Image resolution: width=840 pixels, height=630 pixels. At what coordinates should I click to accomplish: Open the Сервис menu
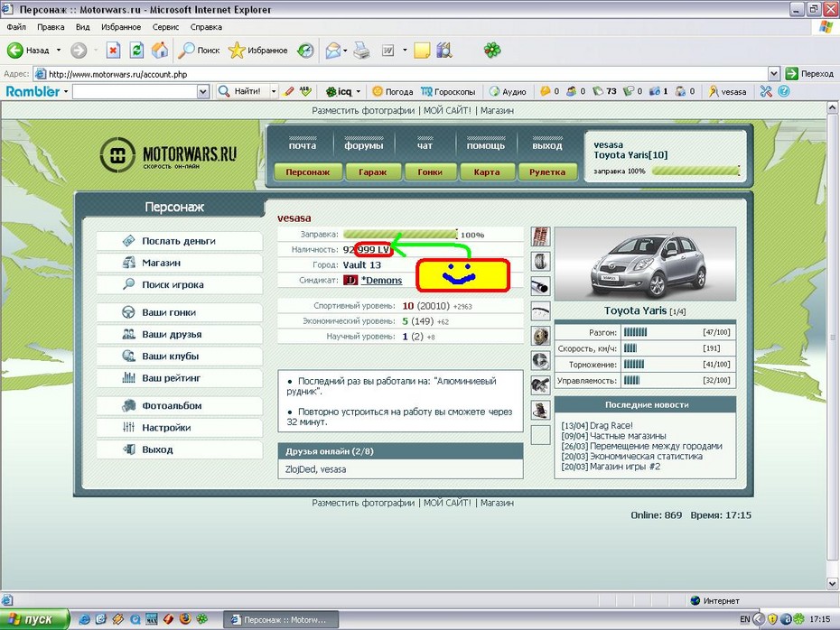click(165, 27)
